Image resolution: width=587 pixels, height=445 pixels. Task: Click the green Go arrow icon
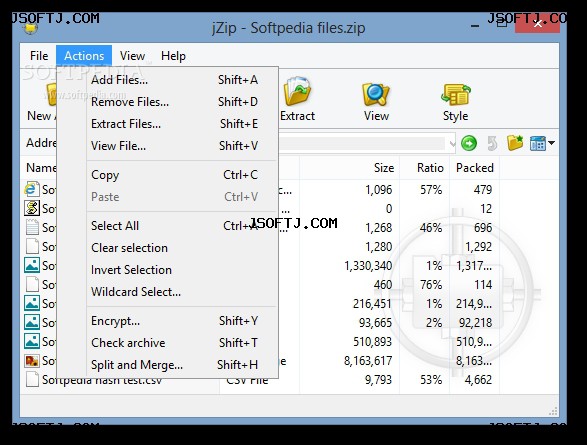[469, 143]
